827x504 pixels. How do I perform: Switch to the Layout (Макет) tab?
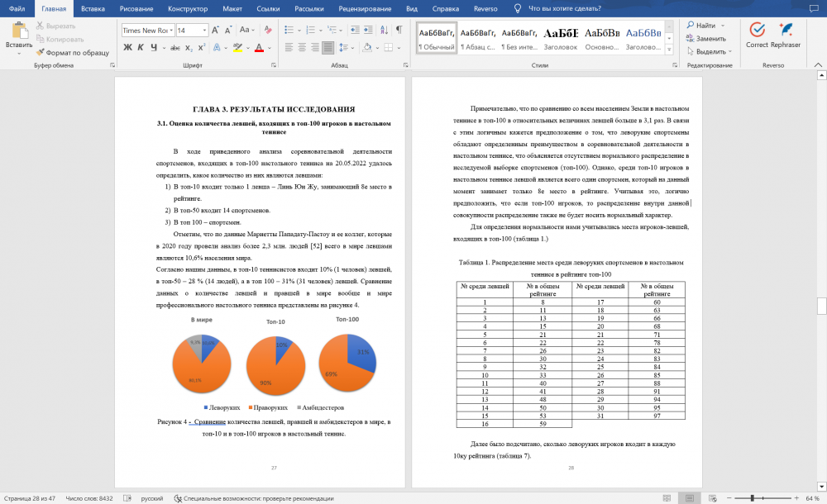click(x=232, y=8)
